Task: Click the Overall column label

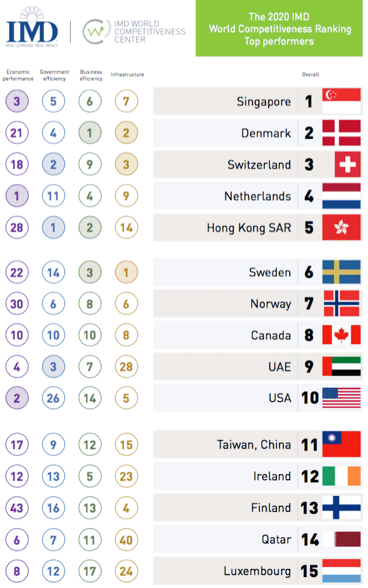Action: coord(310,75)
